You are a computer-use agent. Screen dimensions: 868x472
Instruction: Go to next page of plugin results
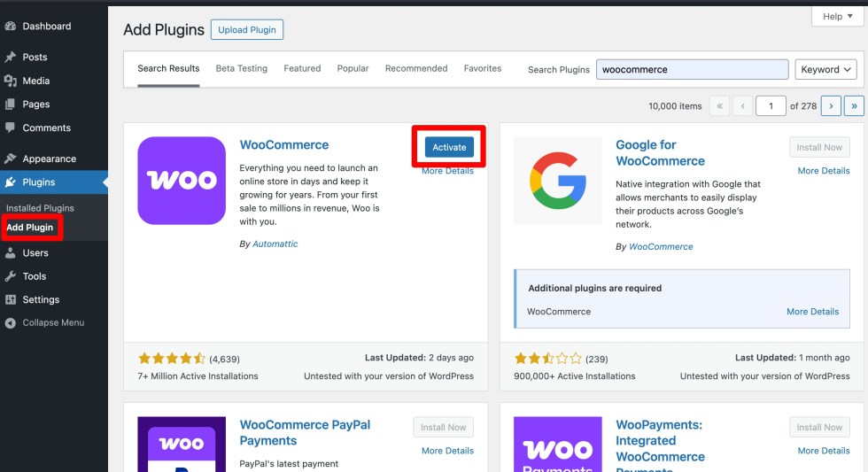coord(831,105)
